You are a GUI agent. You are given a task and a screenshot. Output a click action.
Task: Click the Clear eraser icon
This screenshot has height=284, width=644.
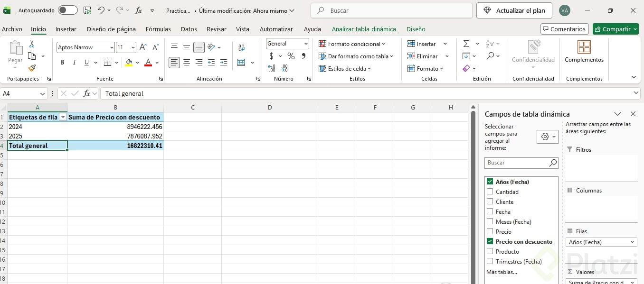click(x=466, y=68)
